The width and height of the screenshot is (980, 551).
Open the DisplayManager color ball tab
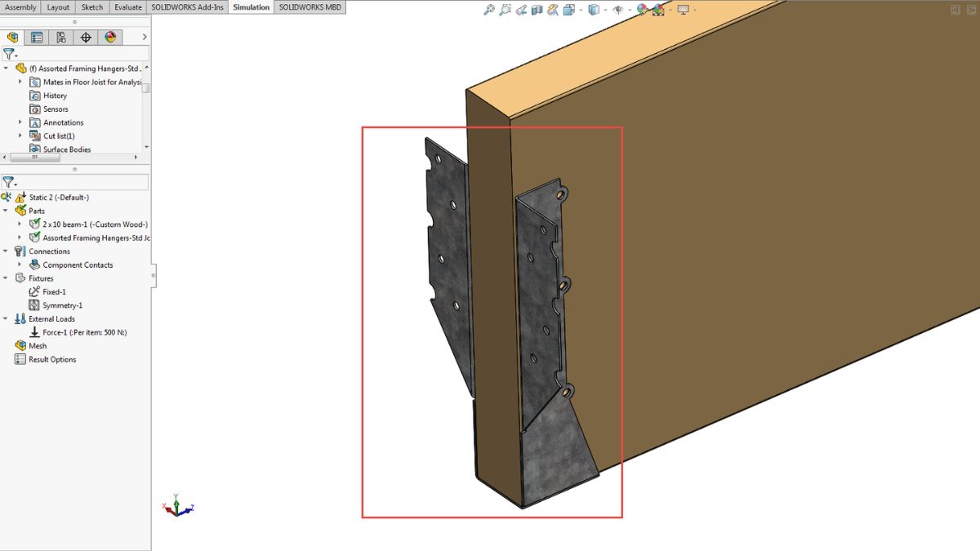tap(110, 37)
